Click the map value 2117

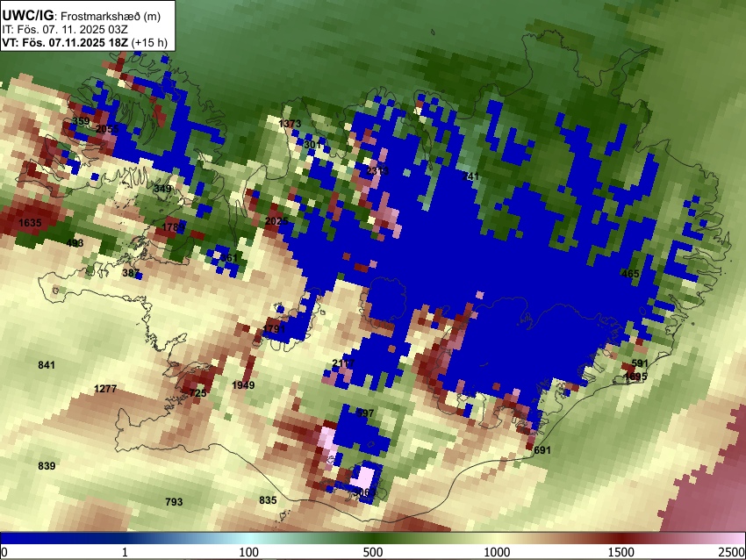pyautogui.click(x=343, y=363)
